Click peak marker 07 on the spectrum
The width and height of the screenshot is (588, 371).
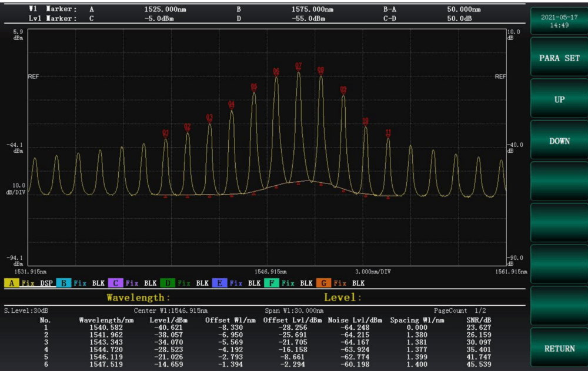tap(299, 66)
